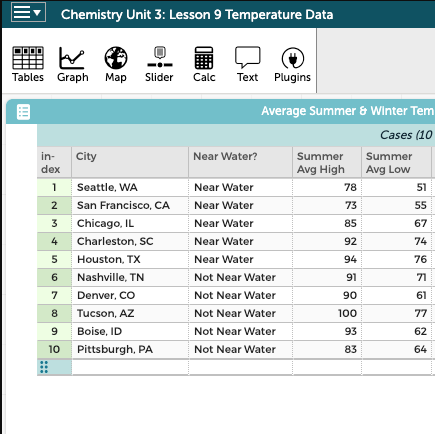Screen dimensions: 435x434
Task: Open the Summer Avg Low column header
Action: click(x=397, y=162)
